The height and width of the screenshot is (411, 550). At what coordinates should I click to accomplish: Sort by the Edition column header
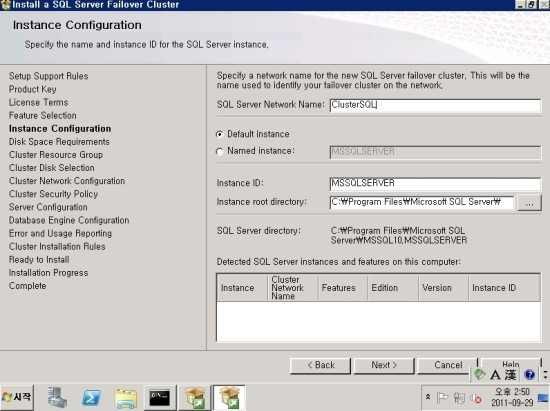pyautogui.click(x=393, y=288)
